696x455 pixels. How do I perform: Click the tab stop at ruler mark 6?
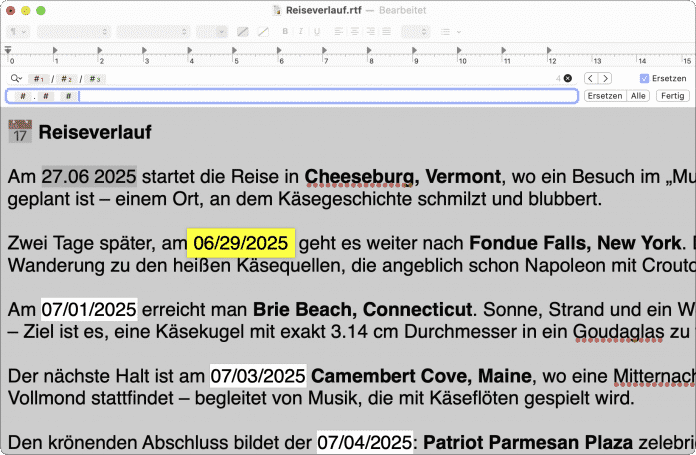280,50
